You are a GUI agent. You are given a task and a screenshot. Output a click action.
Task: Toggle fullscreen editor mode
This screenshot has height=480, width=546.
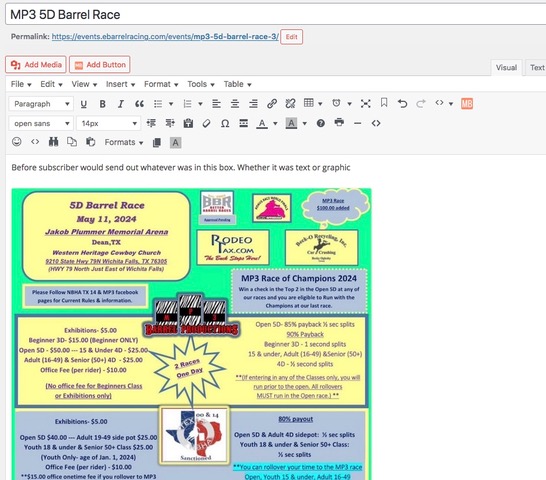click(x=365, y=103)
